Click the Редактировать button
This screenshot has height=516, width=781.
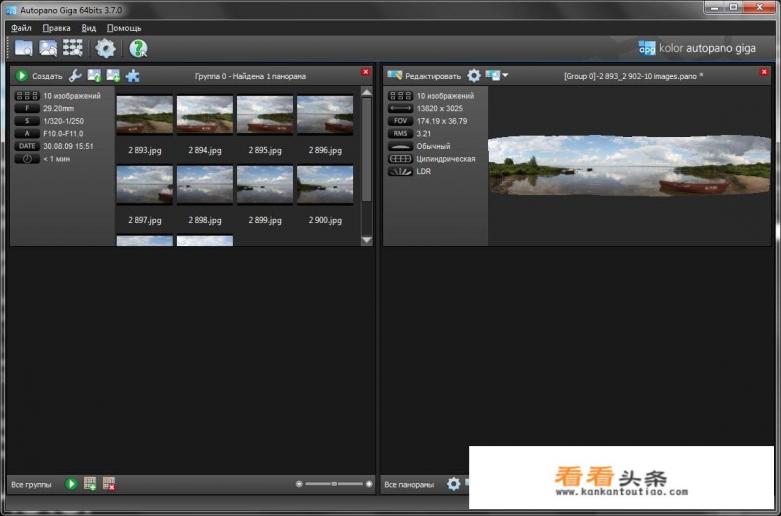[425, 76]
